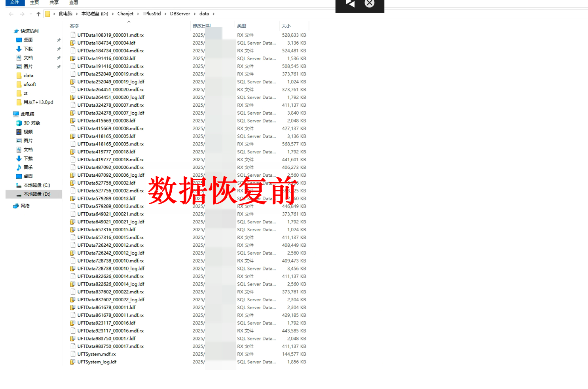This screenshot has width=588, height=389.
Task: Open the zt folder in the sidebar
Action: (x=26, y=93)
